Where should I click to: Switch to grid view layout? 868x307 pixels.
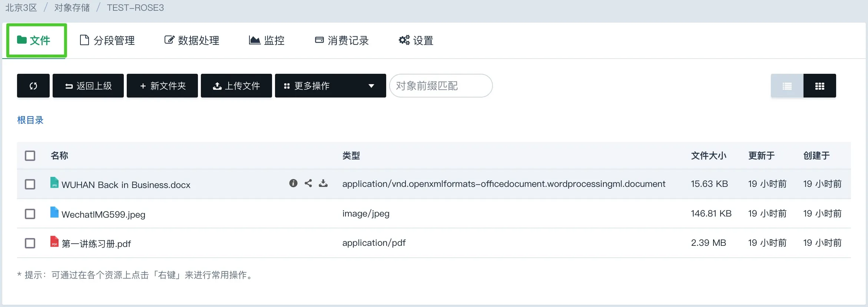click(819, 86)
